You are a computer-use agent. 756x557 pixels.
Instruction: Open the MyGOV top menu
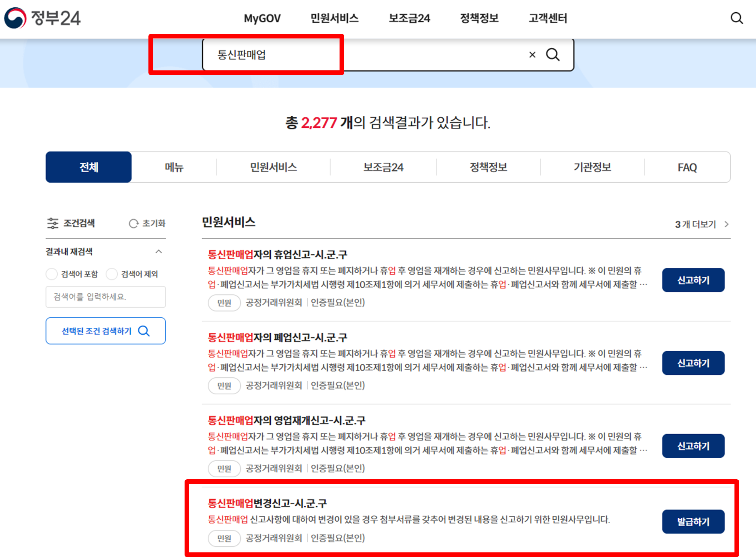pos(262,18)
